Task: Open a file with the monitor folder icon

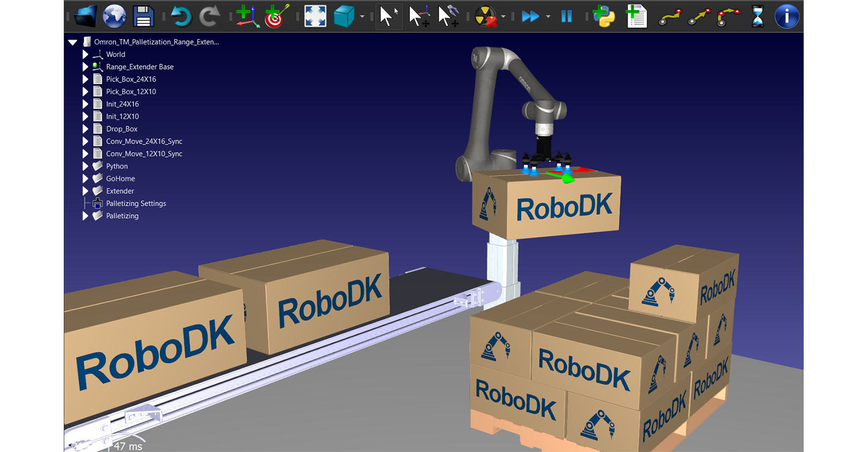Action: [85, 17]
